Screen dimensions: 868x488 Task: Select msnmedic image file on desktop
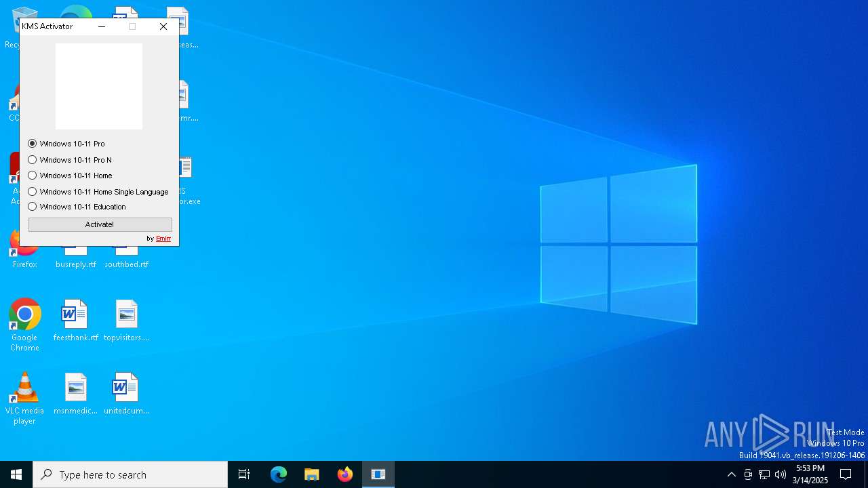(x=75, y=394)
